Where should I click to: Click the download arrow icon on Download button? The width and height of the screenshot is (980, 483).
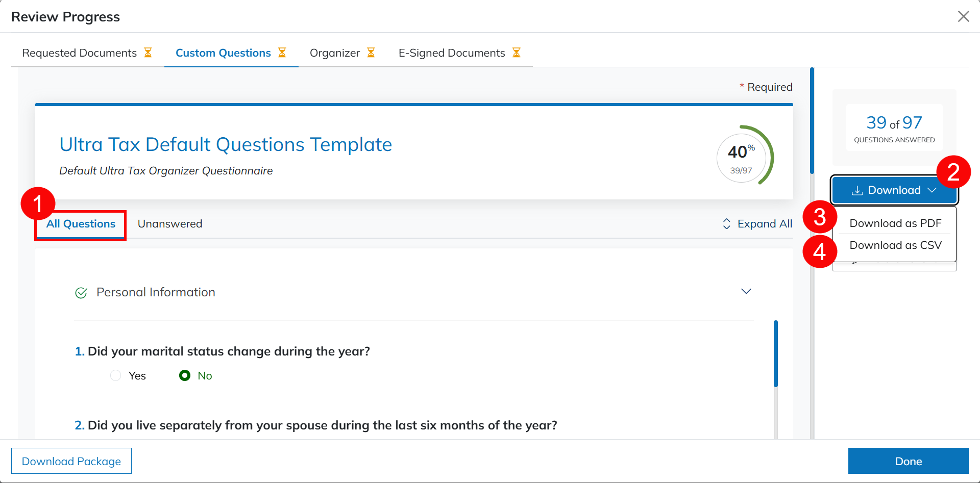pyautogui.click(x=857, y=190)
